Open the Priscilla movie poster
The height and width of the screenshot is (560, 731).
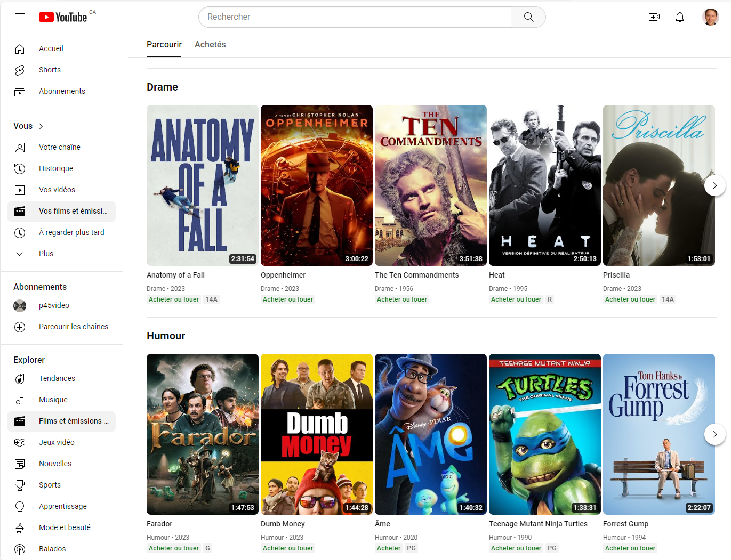pos(659,185)
